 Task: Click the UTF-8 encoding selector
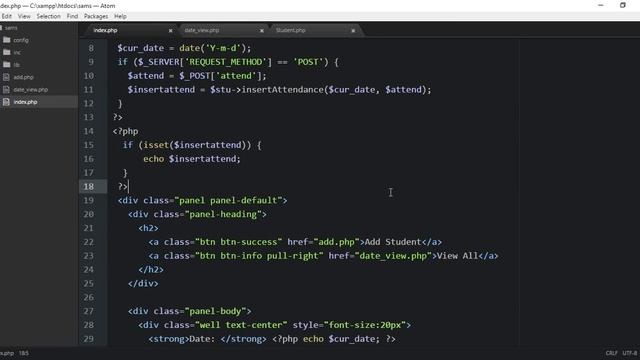[630, 353]
